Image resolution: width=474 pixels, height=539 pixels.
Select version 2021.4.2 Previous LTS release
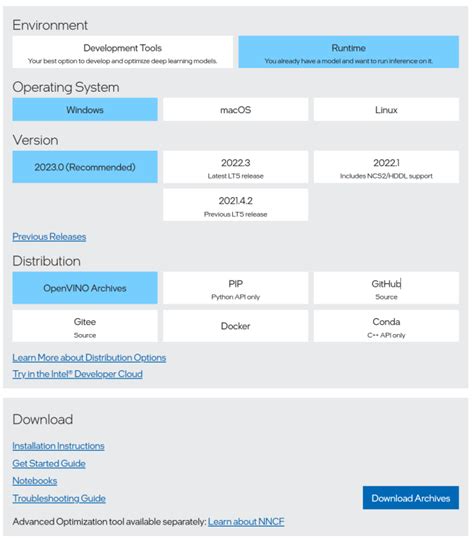[x=235, y=205]
